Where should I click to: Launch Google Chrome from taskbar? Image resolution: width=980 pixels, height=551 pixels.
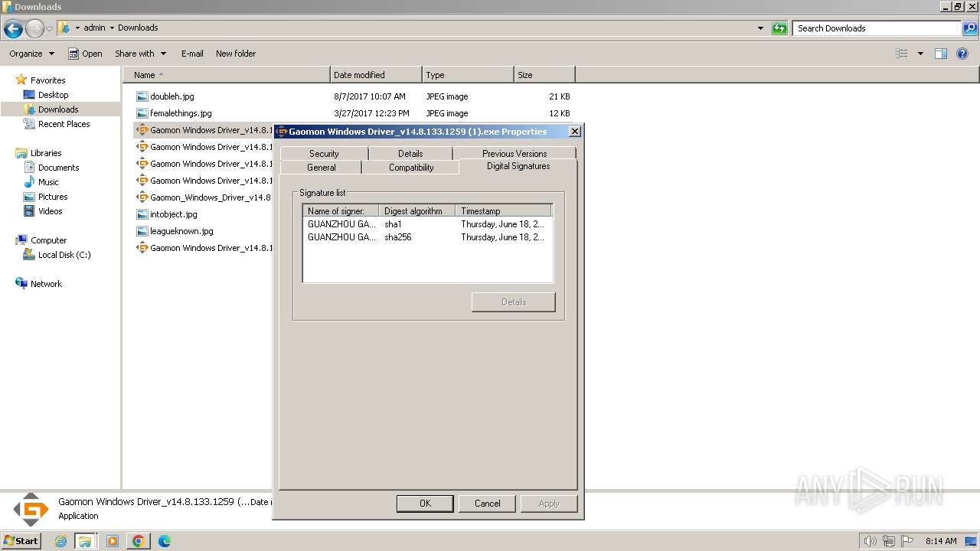point(139,541)
